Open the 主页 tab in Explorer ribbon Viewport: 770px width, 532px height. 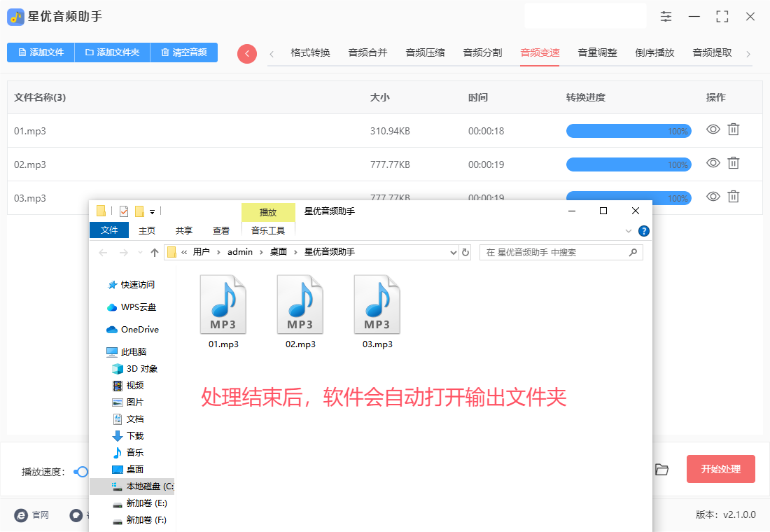(147, 230)
